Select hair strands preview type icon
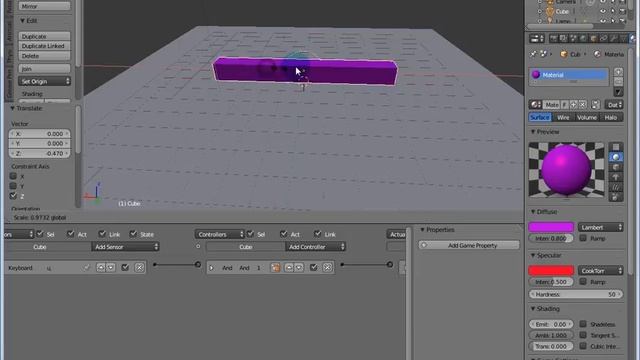Viewport: 640px width, 360px height. [616, 187]
